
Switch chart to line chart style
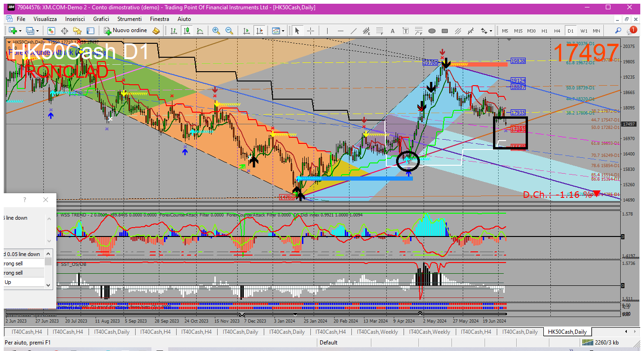[x=200, y=31]
